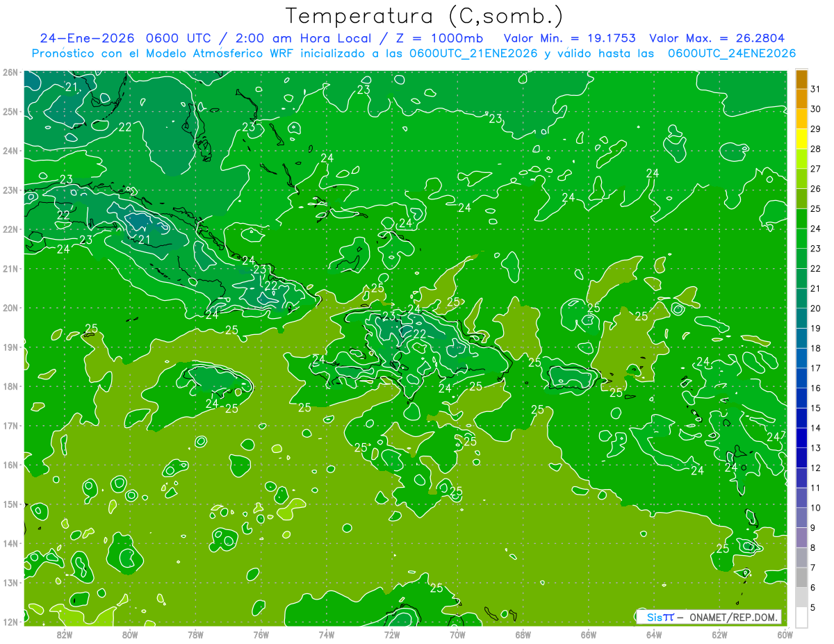Click the '68W' longitude axis label
Viewport: 834px width, 644px height.
click(x=523, y=634)
